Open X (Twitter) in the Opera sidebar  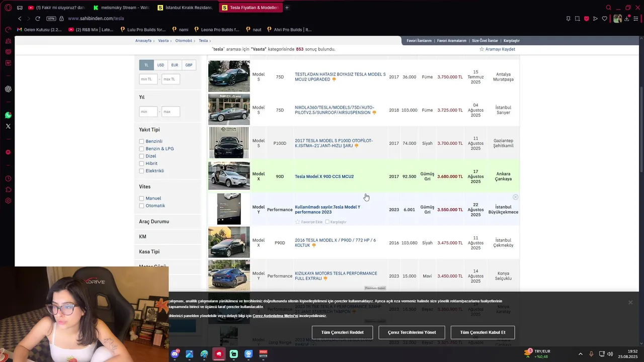click(8, 126)
